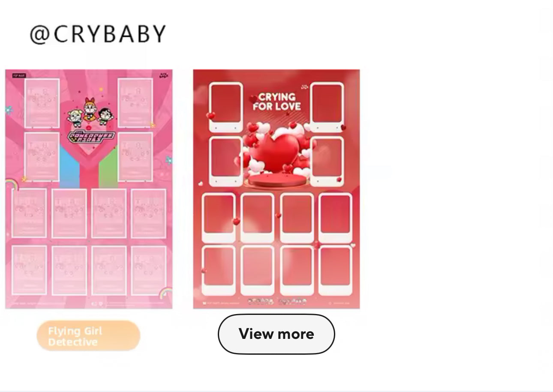Click the top-left card slot on pink poster

pyautogui.click(x=42, y=103)
